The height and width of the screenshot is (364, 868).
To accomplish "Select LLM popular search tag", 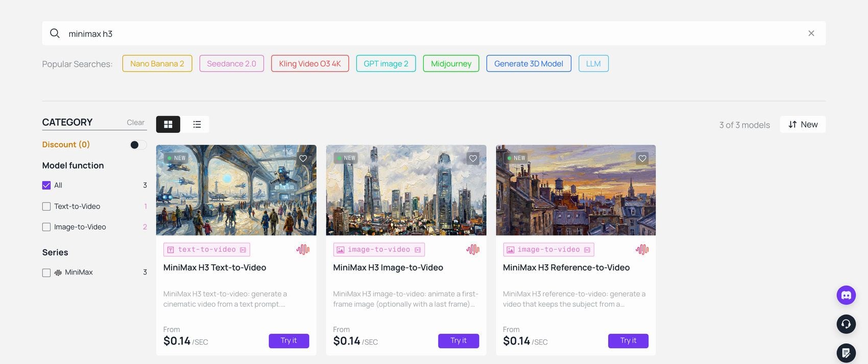I will point(593,63).
